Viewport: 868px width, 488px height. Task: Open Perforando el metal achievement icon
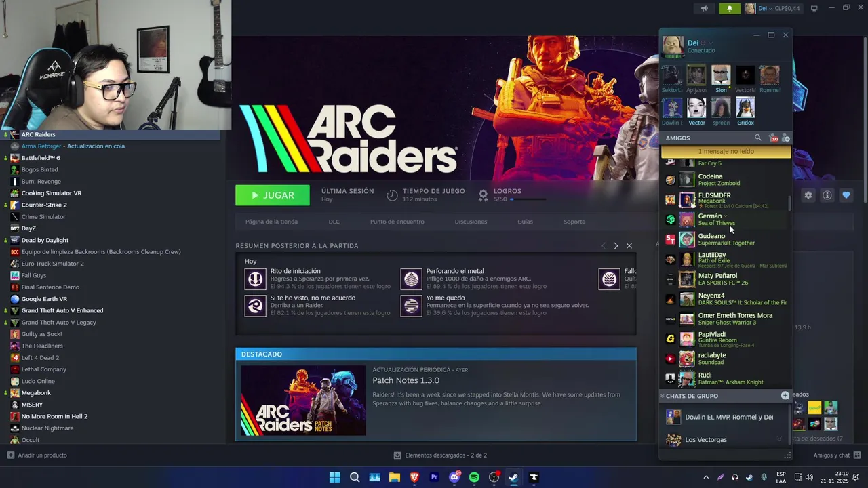pyautogui.click(x=411, y=279)
